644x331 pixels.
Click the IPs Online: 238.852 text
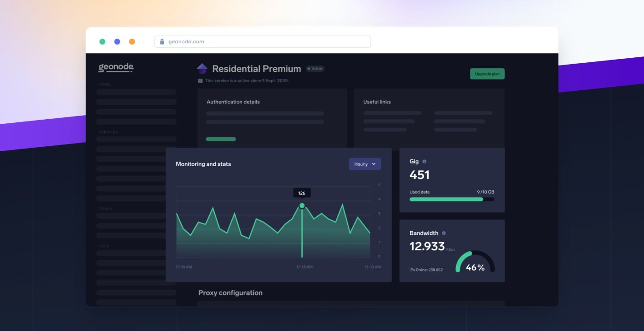click(426, 270)
